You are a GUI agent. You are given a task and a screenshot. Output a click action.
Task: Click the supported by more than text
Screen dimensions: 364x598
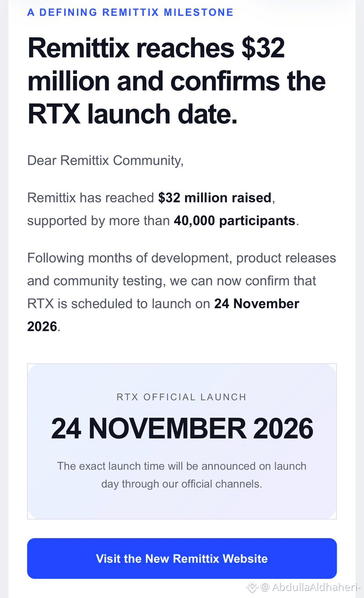(x=98, y=220)
